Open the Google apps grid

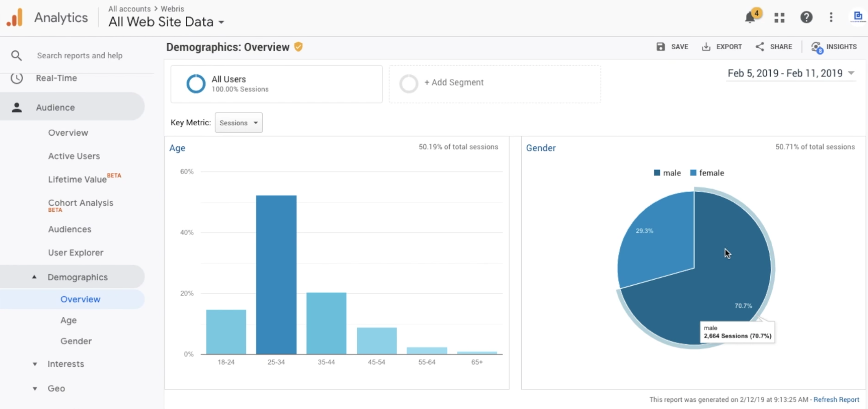click(x=779, y=17)
